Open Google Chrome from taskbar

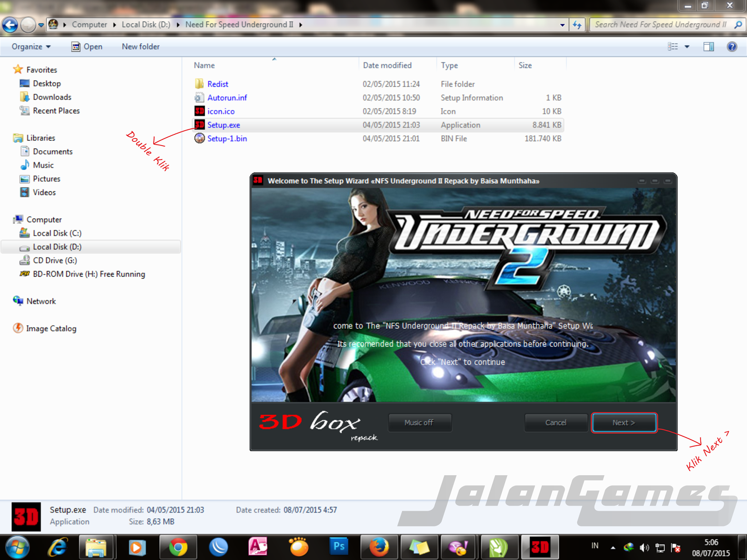pyautogui.click(x=178, y=547)
